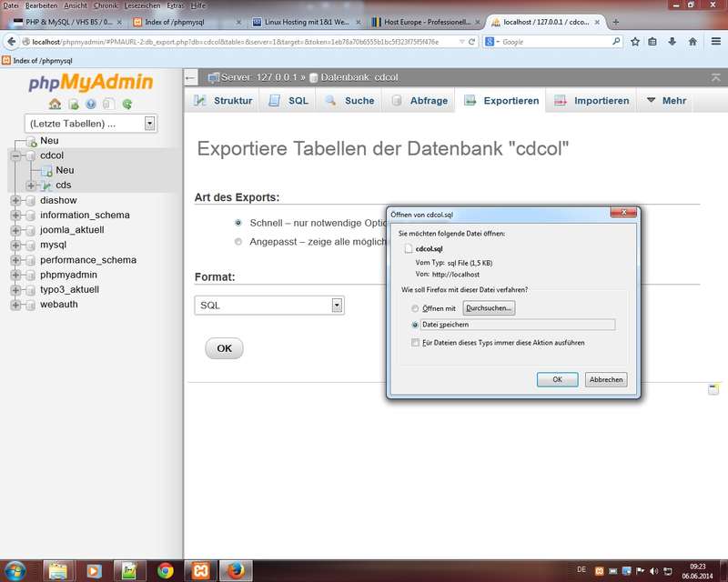The image size is (728, 582).
Task: Expand the cds table node
Action: 31,186
